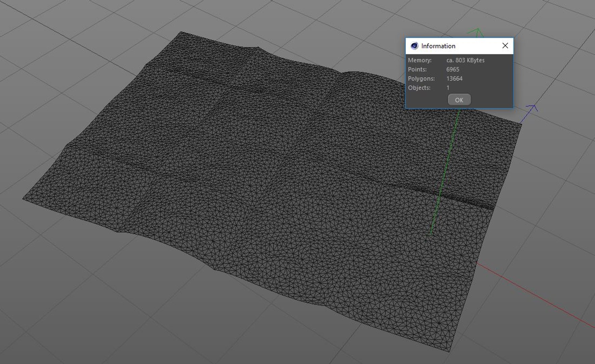Click OK in the Information dialog
595x364 pixels.
tap(459, 100)
